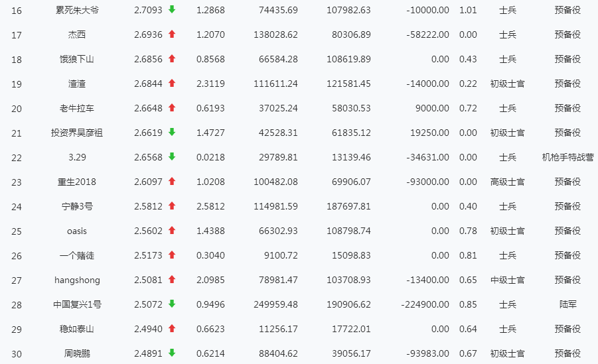The height and width of the screenshot is (364, 598).
Task: Click red up arrow for 重生2018
Action: [172, 182]
